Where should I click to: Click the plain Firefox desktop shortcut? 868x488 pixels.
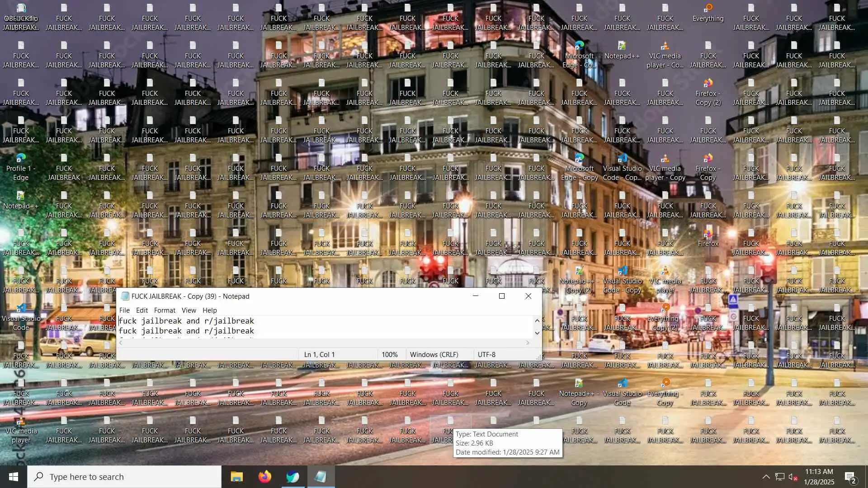click(x=708, y=238)
